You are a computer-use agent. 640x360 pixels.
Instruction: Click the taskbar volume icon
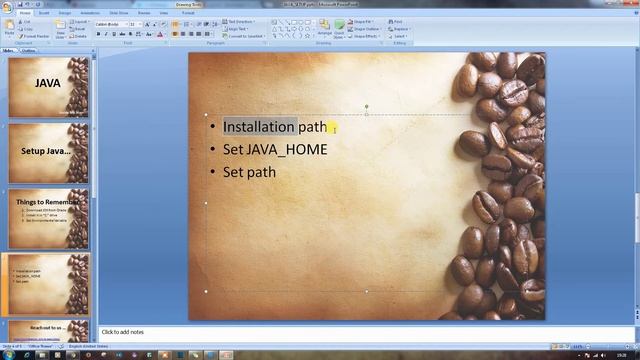603,356
